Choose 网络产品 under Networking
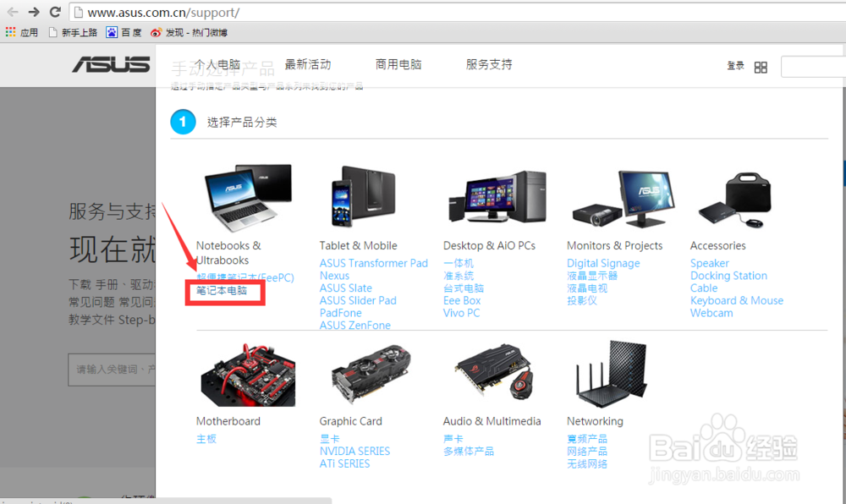The height and width of the screenshot is (504, 846). (x=587, y=452)
